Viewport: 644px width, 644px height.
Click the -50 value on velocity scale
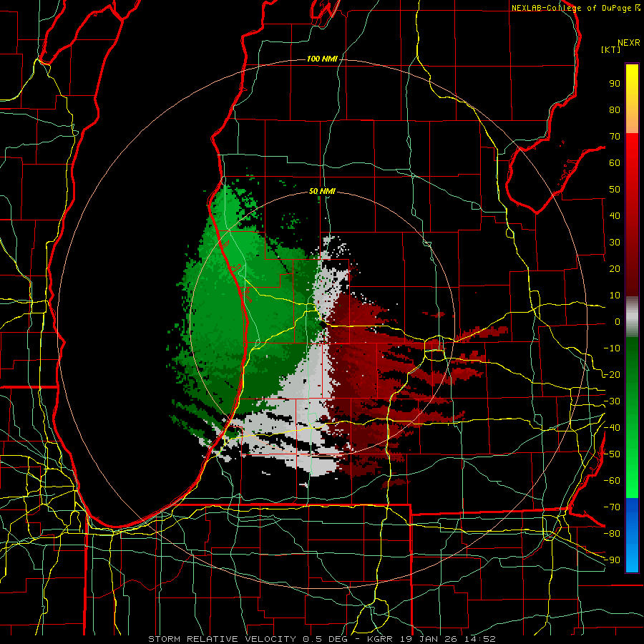[x=612, y=454]
